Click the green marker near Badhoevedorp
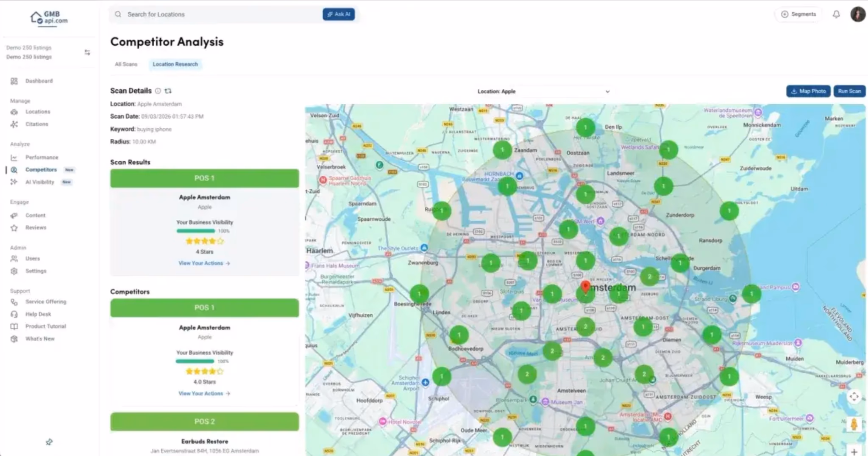 (x=459, y=335)
